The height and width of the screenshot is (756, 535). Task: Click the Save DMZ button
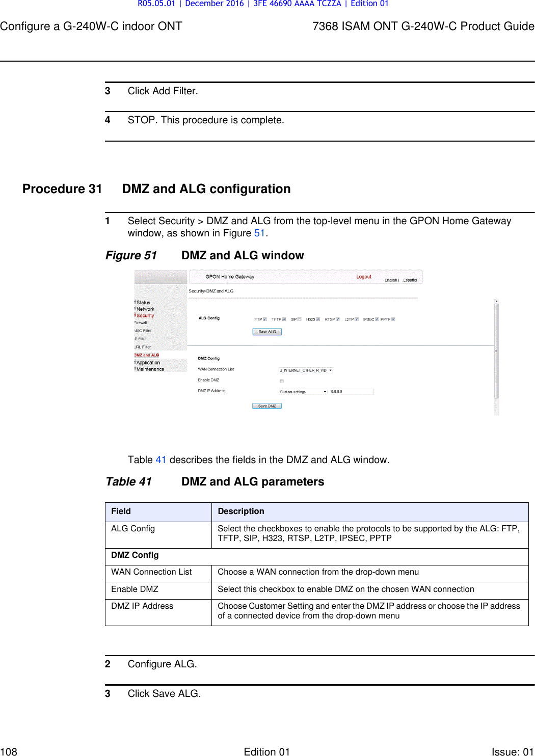[x=267, y=405]
